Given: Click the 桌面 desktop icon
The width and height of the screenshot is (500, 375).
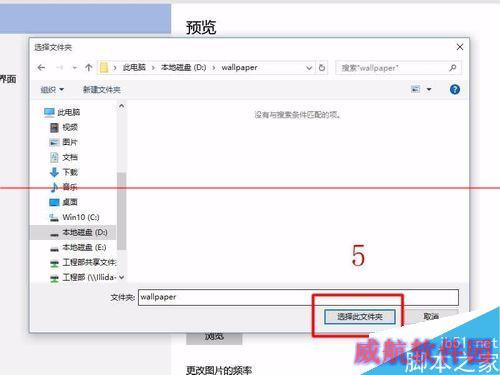Looking at the screenshot, I should [54, 202].
